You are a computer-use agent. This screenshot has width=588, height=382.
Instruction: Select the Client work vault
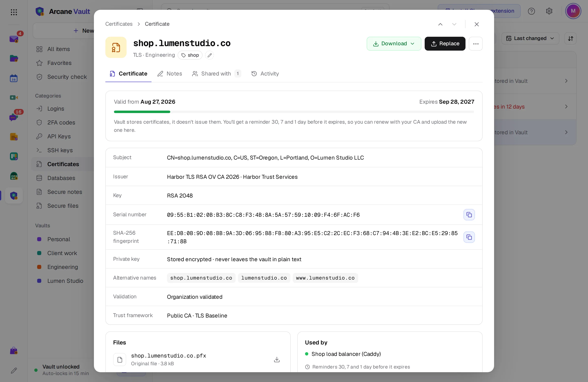pos(62,253)
